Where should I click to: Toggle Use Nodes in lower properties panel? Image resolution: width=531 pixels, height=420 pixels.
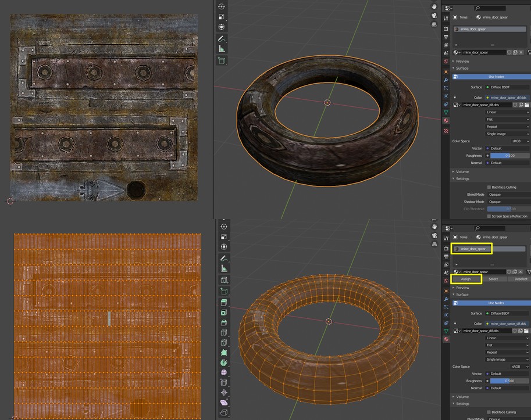(x=491, y=303)
